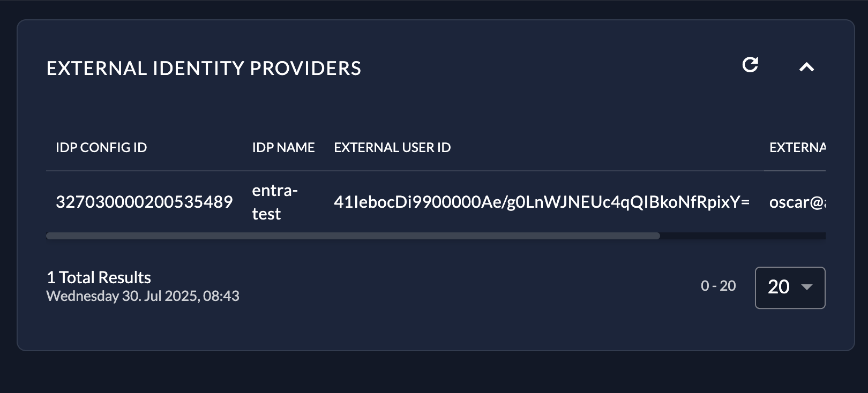Viewport: 868px width, 393px height.
Task: Click the EXTERNAL IDENTITY PROVIDERS panel title
Action: tap(204, 69)
